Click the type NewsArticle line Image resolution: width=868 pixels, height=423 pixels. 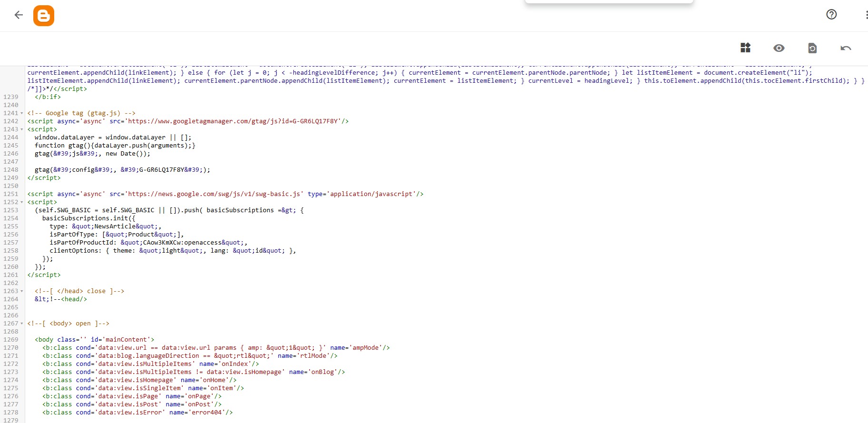(106, 226)
